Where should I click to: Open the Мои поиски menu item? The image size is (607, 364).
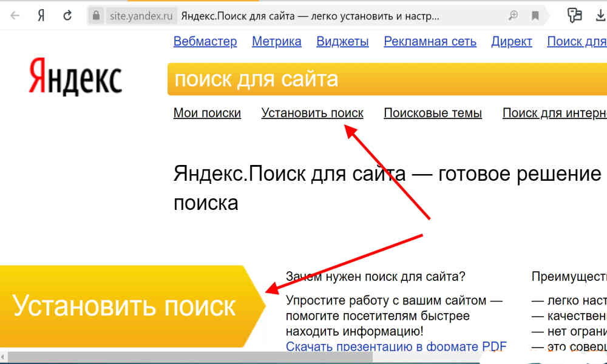(x=207, y=113)
